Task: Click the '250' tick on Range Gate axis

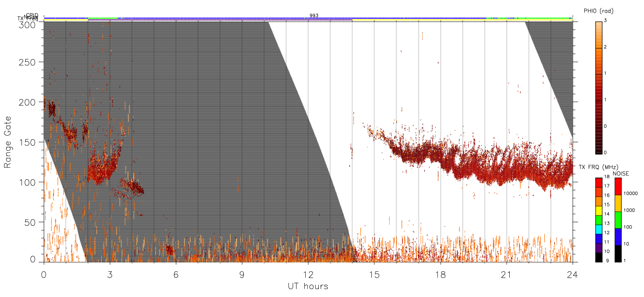Action: pyautogui.click(x=27, y=62)
